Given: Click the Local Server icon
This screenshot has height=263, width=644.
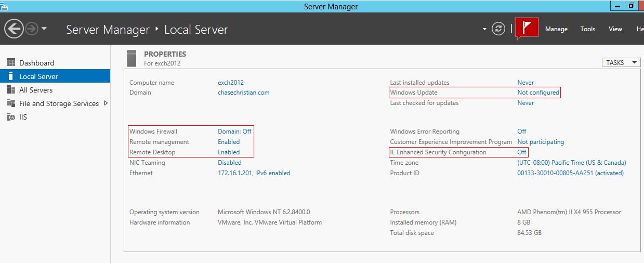Looking at the screenshot, I should [11, 76].
